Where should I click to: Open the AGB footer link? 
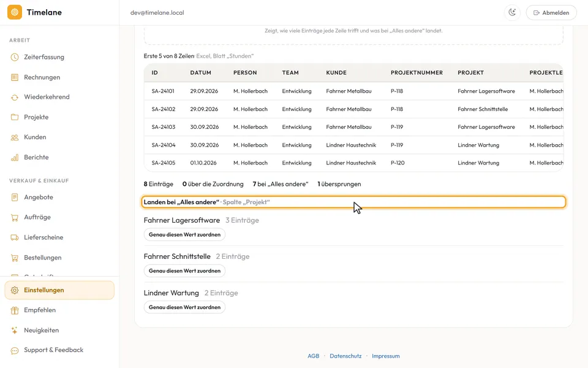[x=314, y=356]
